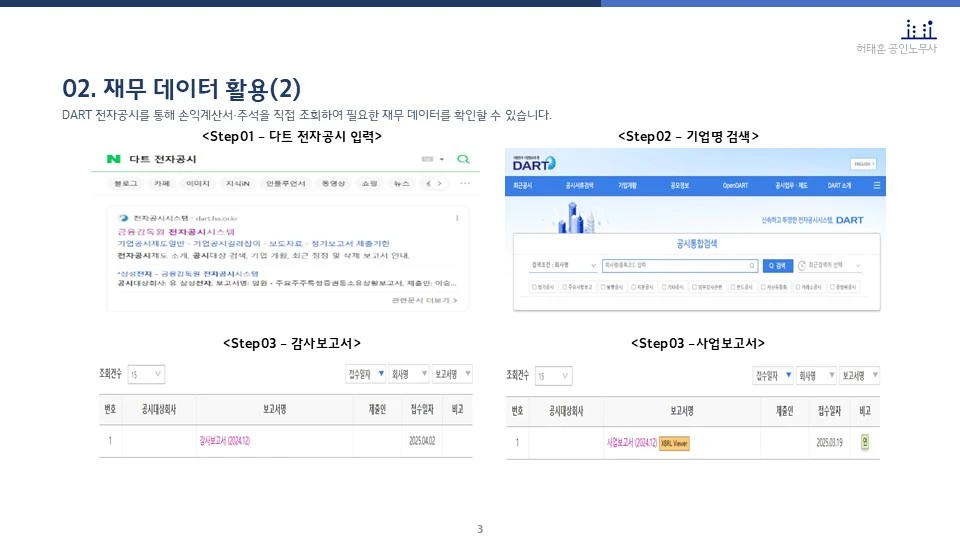Sort by 접수일자 in 감사보고서 panel
The height and width of the screenshot is (540, 960).
[366, 374]
